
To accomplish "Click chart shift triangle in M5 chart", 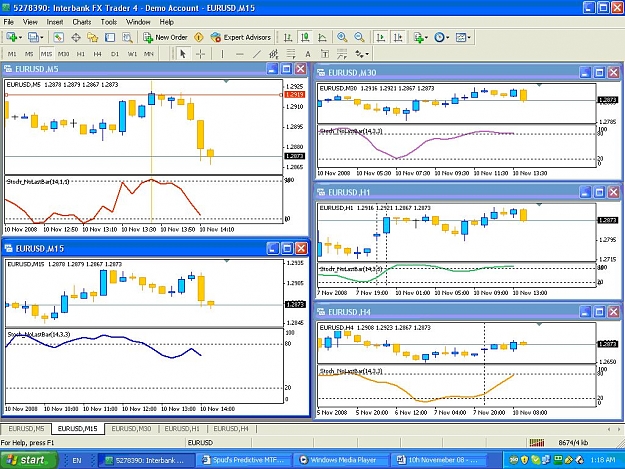I will [x=226, y=81].
